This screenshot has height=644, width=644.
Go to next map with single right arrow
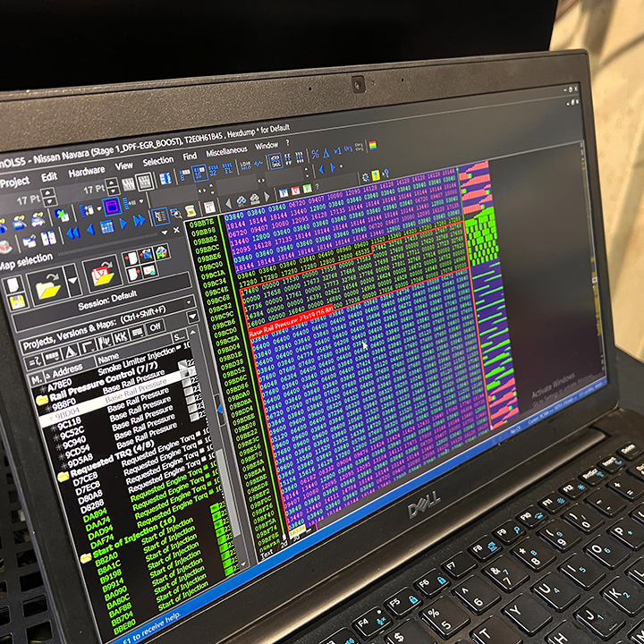[x=123, y=224]
